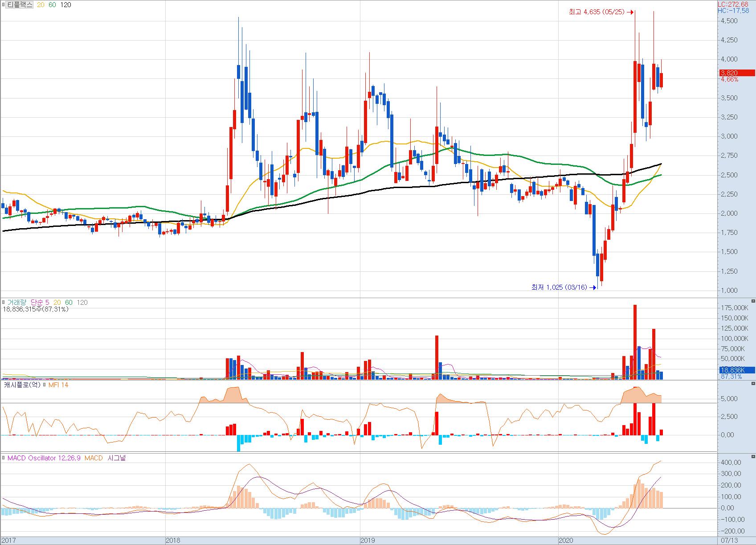Click the MFI 14 indicator label
The image size is (756, 545).
[x=58, y=385]
